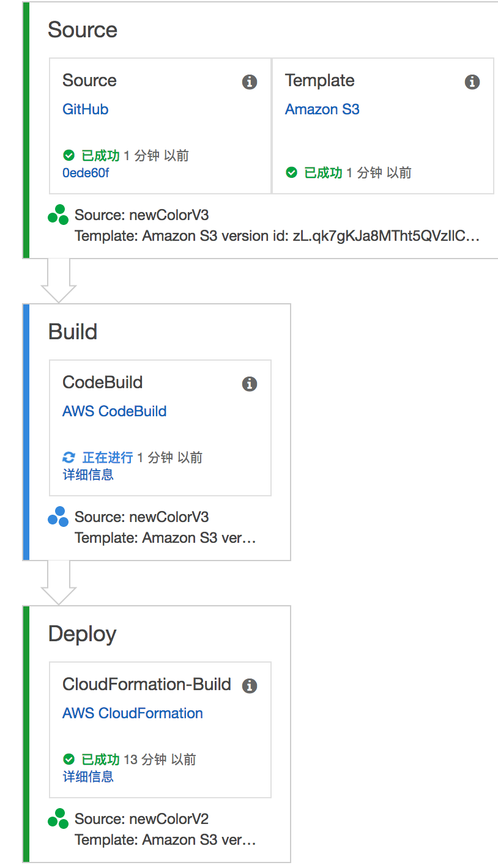
Task: Open commit 0ede60f link
Action: [x=86, y=172]
